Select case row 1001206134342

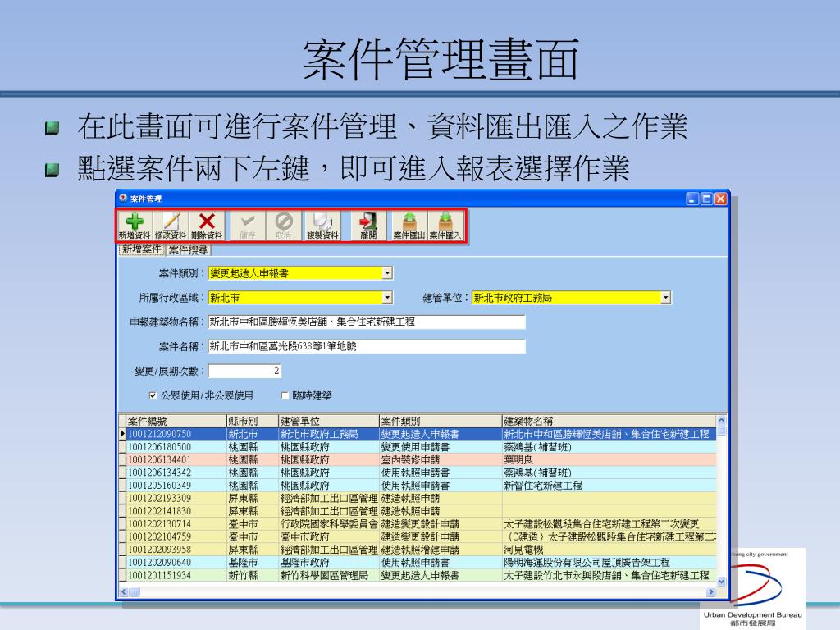coord(418,472)
